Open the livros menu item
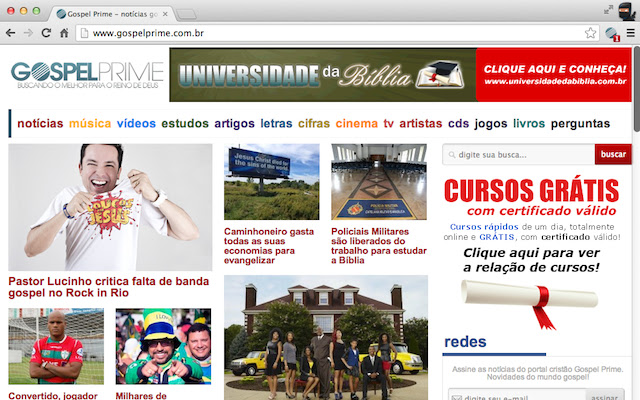This screenshot has height=400, width=640. tap(529, 123)
